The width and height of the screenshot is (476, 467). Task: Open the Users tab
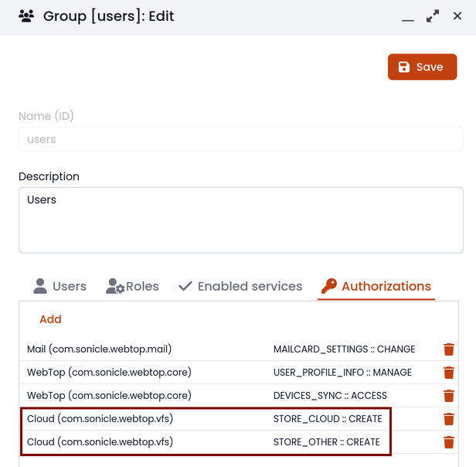(59, 286)
